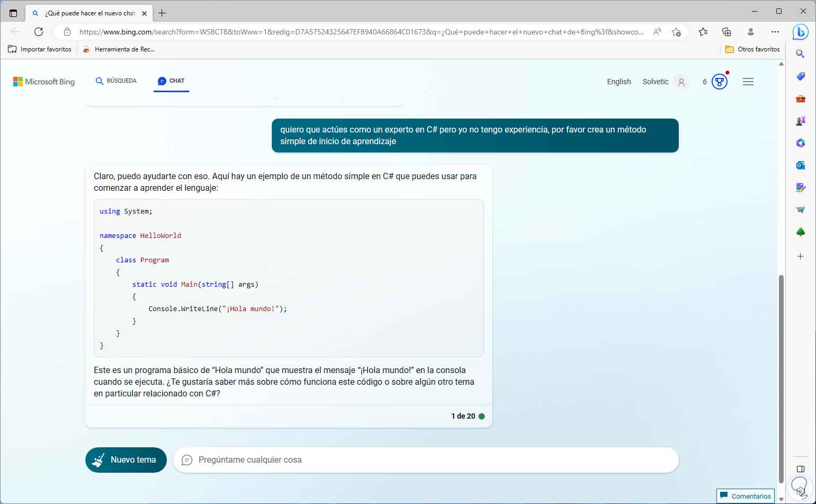Open the browser profile menu
This screenshot has height=504, width=816.
click(751, 32)
